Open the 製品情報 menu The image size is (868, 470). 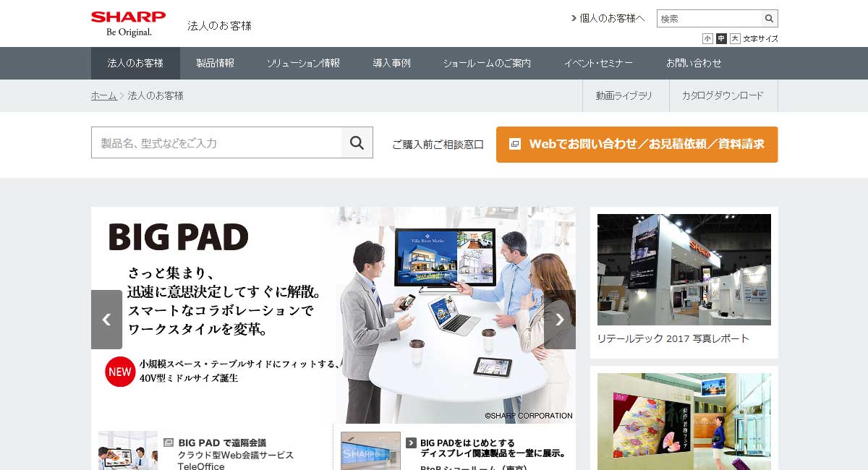click(x=215, y=63)
